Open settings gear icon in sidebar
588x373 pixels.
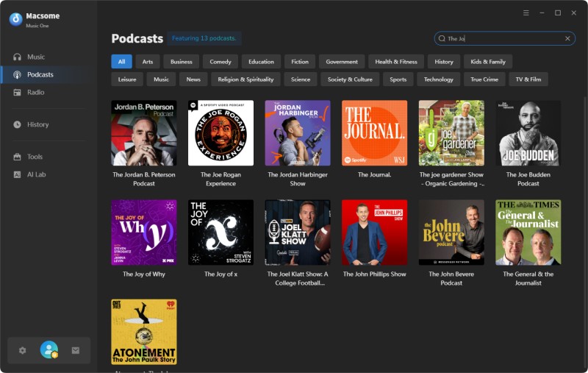click(x=23, y=350)
